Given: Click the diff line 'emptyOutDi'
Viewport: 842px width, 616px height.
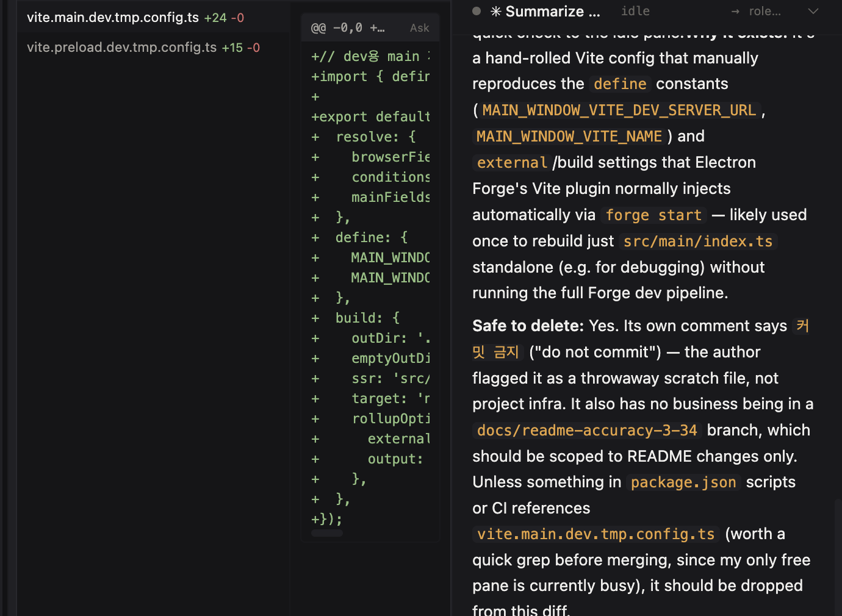Looking at the screenshot, I should coord(370,358).
